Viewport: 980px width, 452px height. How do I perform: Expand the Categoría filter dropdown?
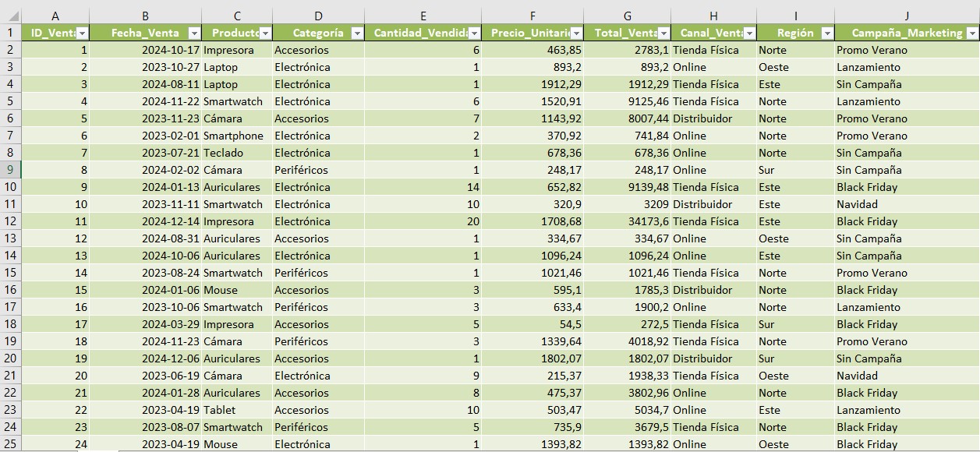click(x=357, y=33)
